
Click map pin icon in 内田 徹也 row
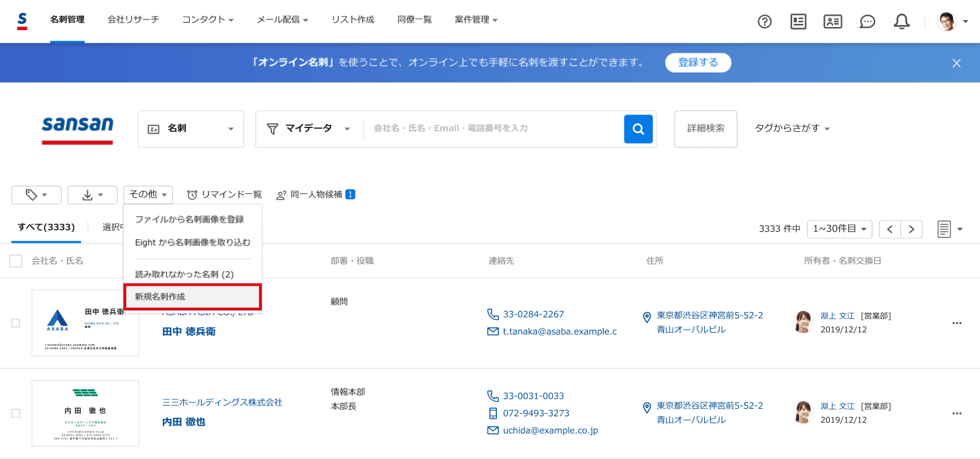647,408
